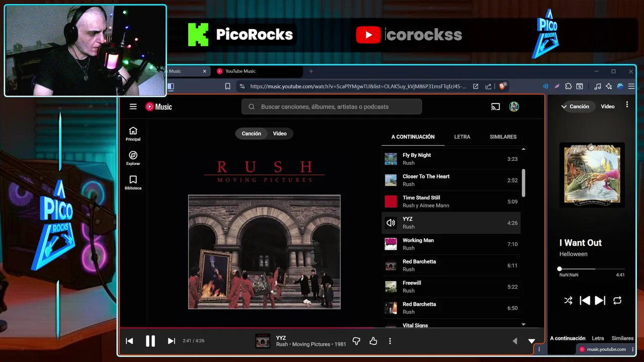This screenshot has width=644, height=362.
Task: Select the SIMILARES tab
Action: [x=503, y=137]
